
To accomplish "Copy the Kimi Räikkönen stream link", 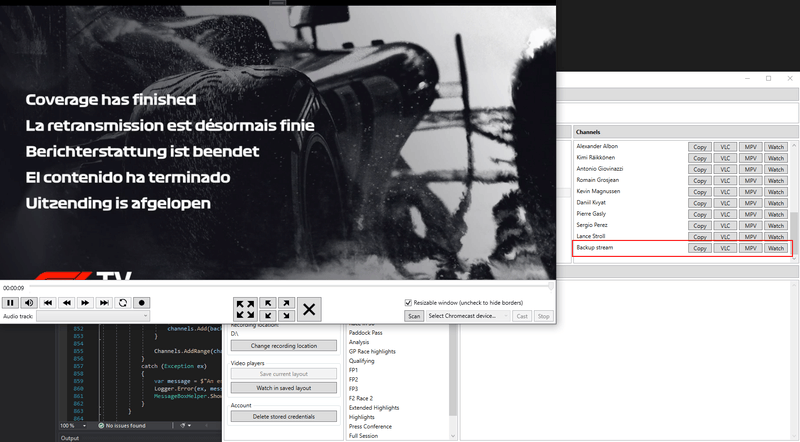I will [700, 158].
